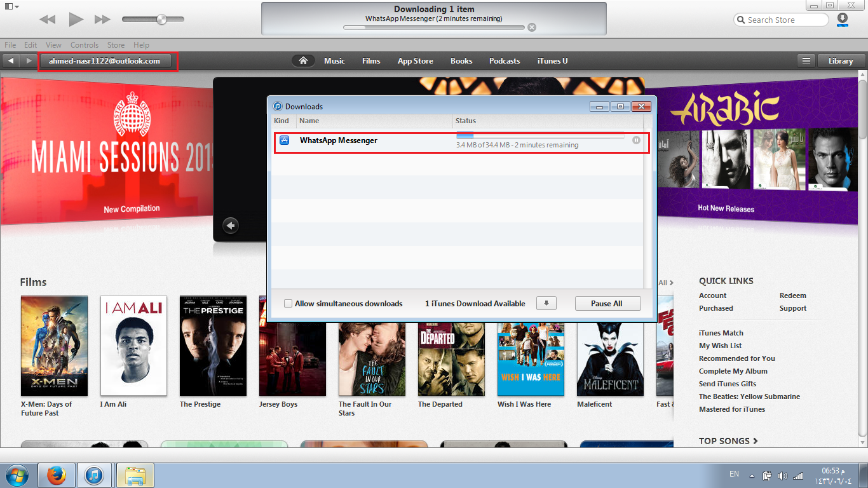Open the iTunes Match link
The image size is (868, 488).
721,333
